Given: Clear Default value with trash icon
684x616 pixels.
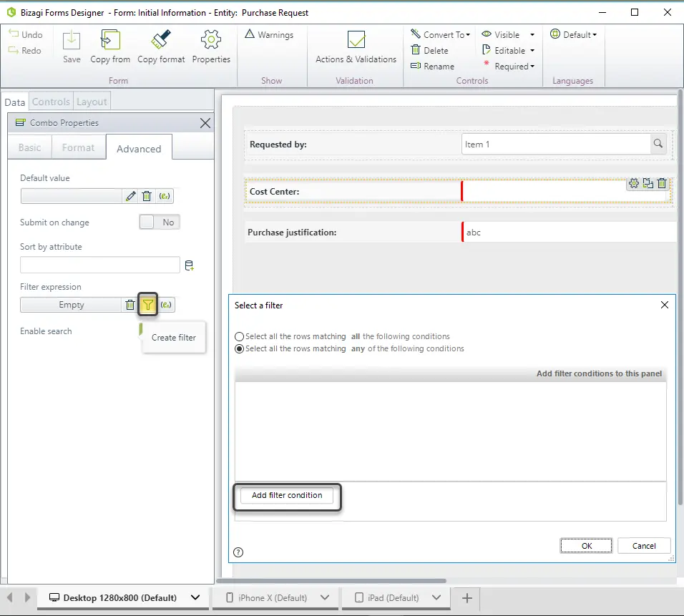Looking at the screenshot, I should point(147,196).
